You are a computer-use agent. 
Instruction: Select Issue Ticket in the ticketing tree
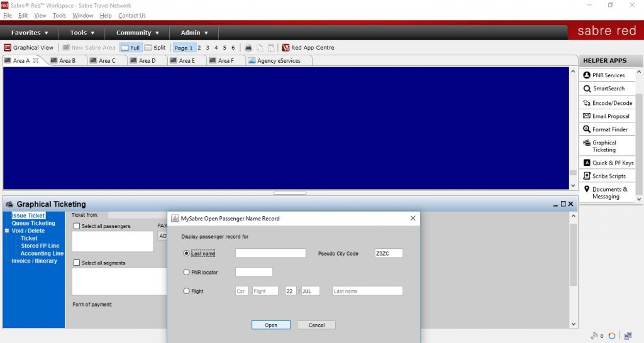pyautogui.click(x=28, y=215)
